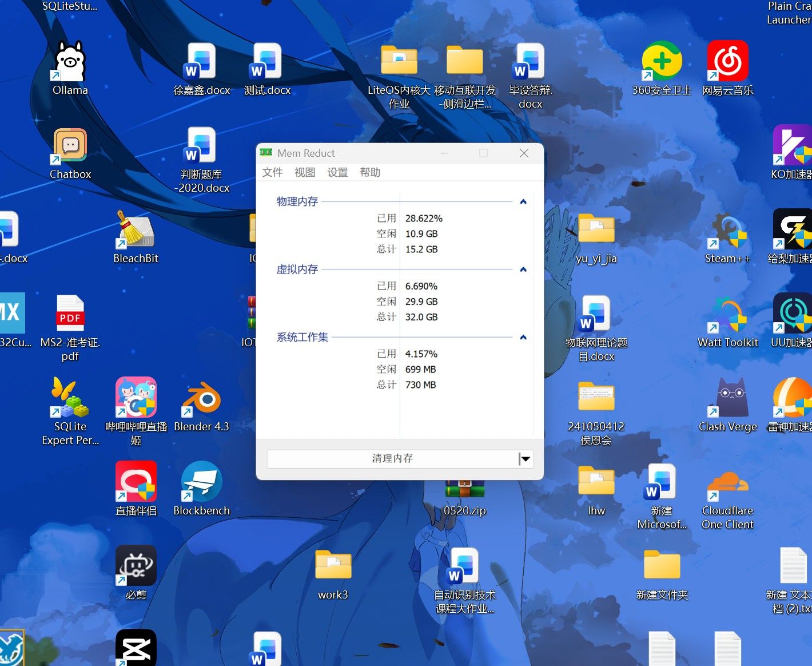Screen dimensions: 812x666
Task: Click the 清理内存 button
Action: [392, 458]
